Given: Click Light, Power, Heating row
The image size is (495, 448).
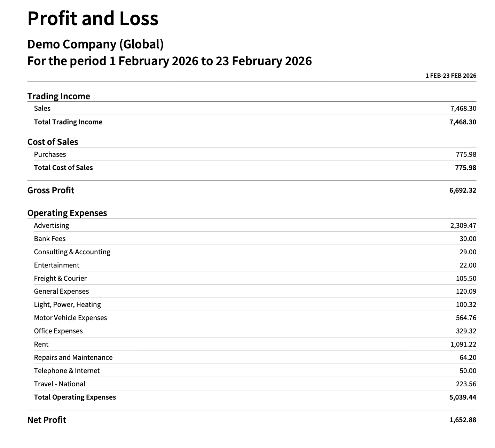Looking at the screenshot, I should tap(252, 304).
